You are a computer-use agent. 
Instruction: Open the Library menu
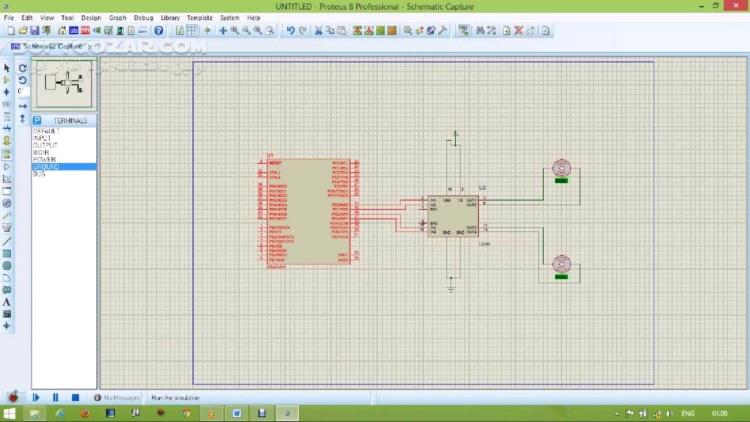[x=170, y=18]
